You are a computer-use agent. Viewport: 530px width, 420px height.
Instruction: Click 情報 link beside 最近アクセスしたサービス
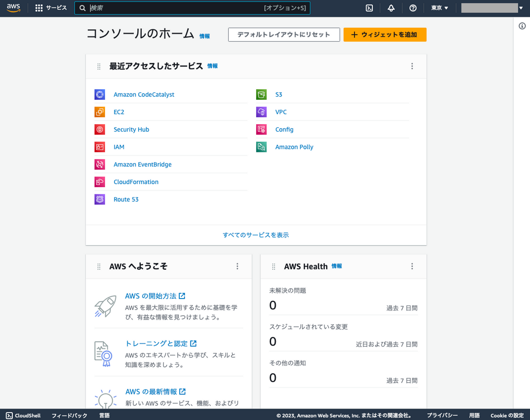[x=212, y=66]
